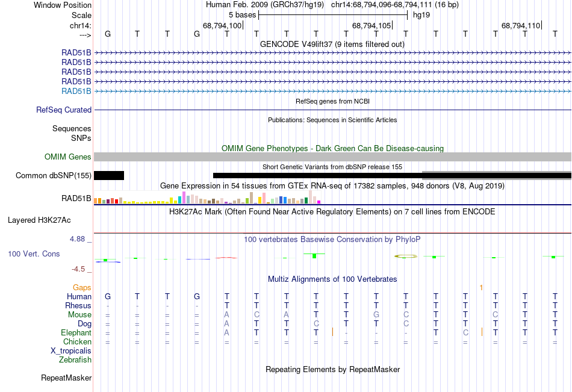Image resolution: width=572 pixels, height=392 pixels.
Task: Click the light blue RAD51B transcript label
Action: point(76,92)
